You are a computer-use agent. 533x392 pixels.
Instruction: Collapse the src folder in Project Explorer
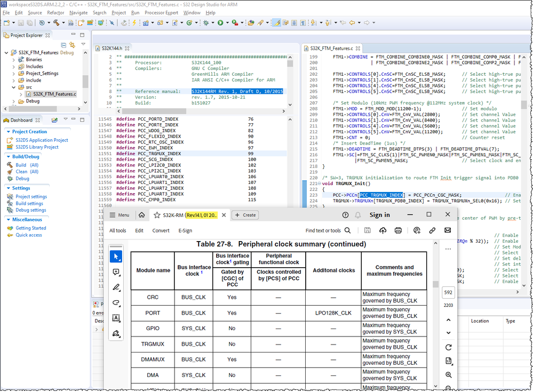(14, 87)
